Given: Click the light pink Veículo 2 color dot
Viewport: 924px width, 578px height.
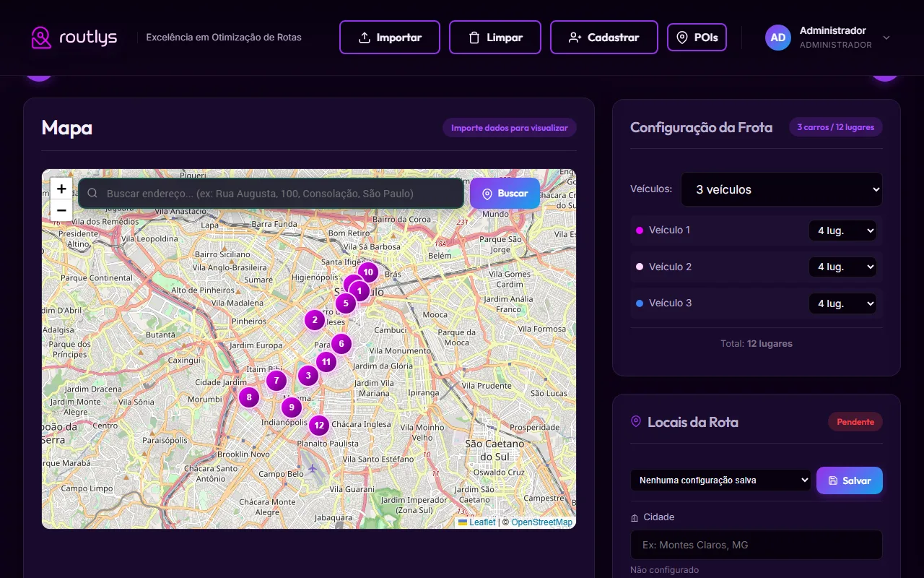Looking at the screenshot, I should click(x=639, y=267).
